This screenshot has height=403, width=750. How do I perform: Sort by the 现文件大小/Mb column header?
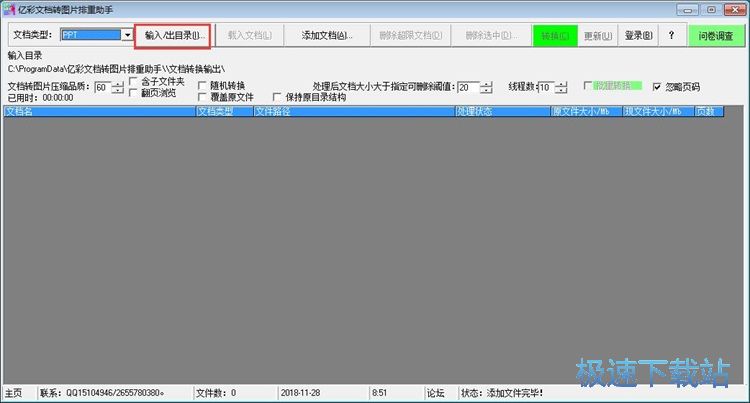[658, 111]
